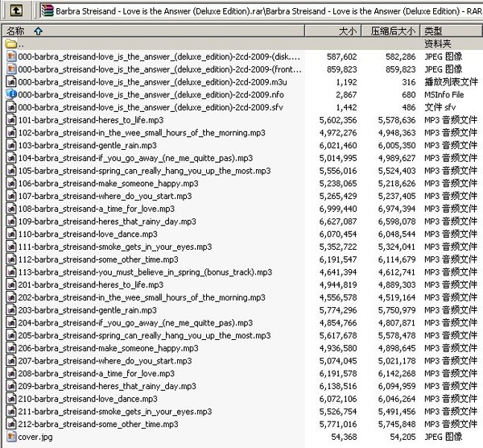Image resolution: width=483 pixels, height=448 pixels.
Task: Click icon of 202 in_the_wee_small_hours mp3
Action: 11,297
